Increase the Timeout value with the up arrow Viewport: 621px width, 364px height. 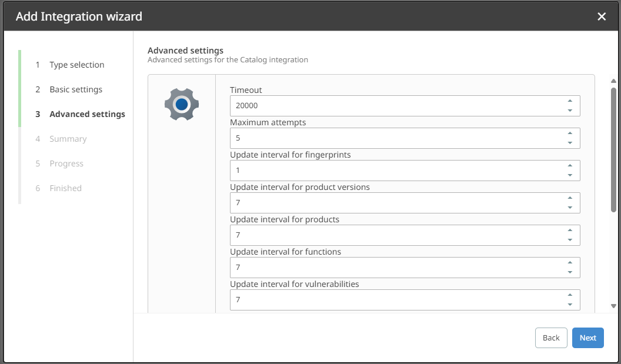tap(570, 101)
